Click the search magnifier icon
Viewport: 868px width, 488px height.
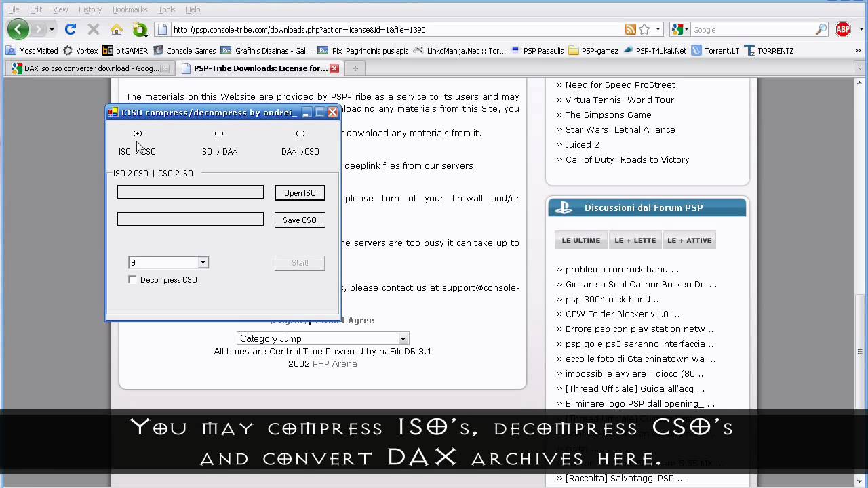[821, 29]
